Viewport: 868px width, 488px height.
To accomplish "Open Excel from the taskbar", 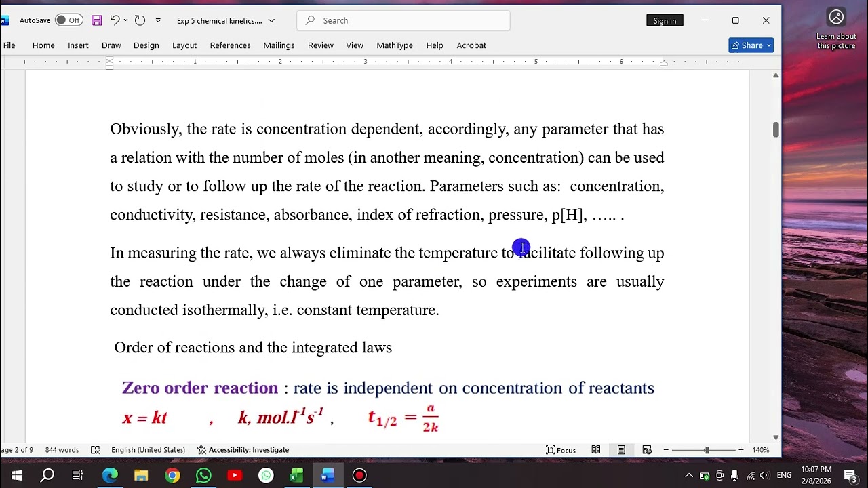I will (x=297, y=476).
